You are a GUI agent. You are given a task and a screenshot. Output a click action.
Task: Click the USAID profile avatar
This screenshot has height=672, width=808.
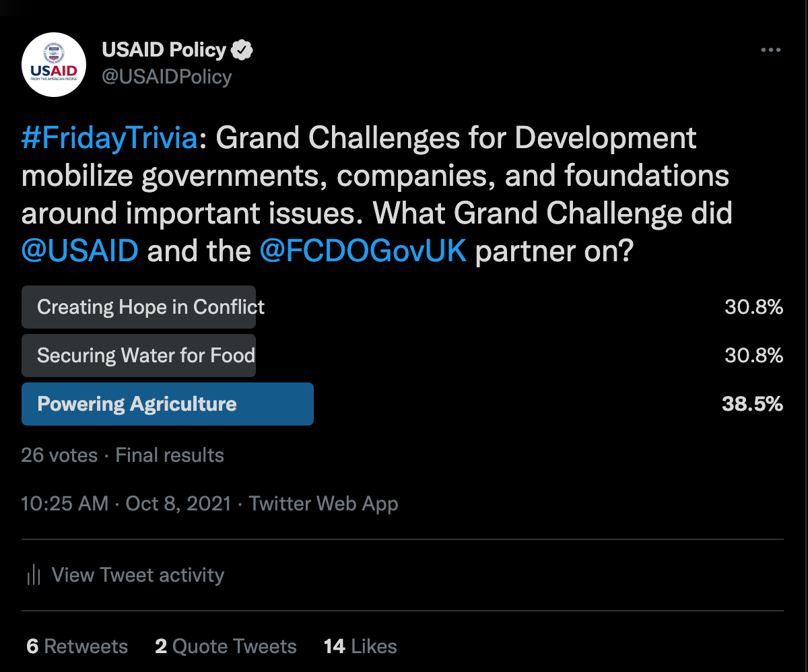[54, 65]
